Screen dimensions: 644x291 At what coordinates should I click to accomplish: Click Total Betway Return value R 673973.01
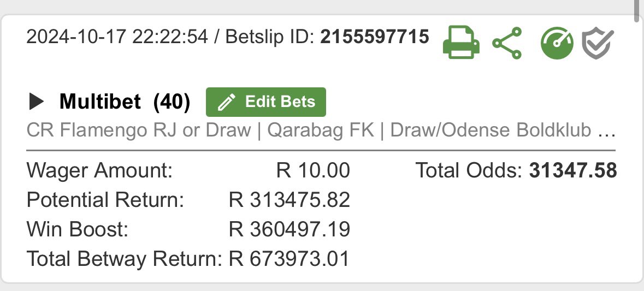click(289, 259)
